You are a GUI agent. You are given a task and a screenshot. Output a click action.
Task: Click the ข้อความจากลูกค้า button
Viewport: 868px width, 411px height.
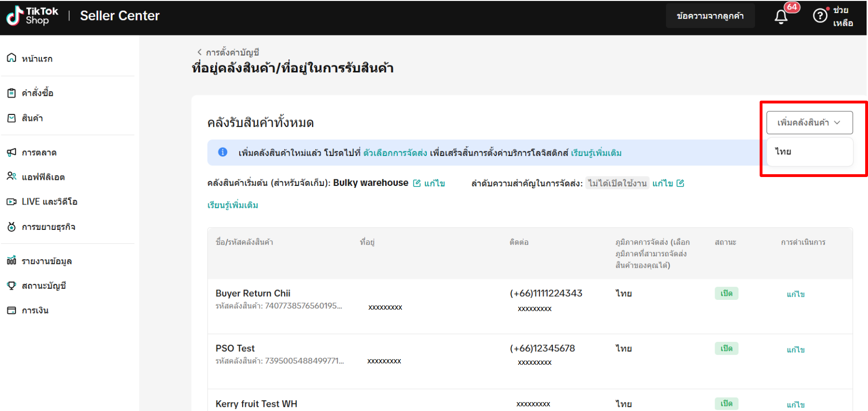coord(710,16)
